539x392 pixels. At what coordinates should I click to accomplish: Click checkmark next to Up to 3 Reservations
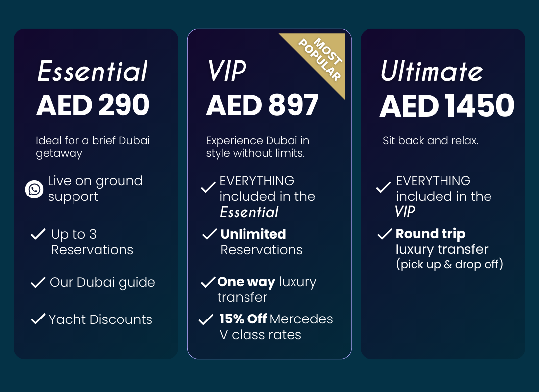point(38,234)
